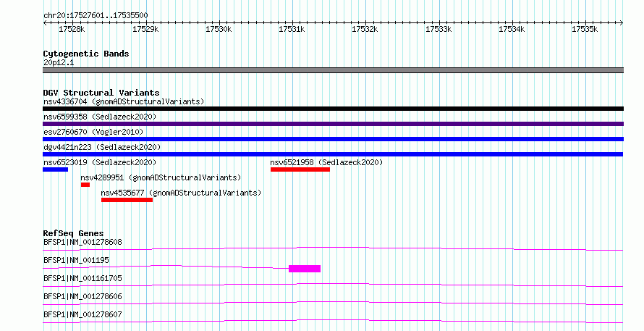This screenshot has height=331, width=644.
Task: Open the BFSP1|NM_001278606 transcript label
Action: pos(82,296)
